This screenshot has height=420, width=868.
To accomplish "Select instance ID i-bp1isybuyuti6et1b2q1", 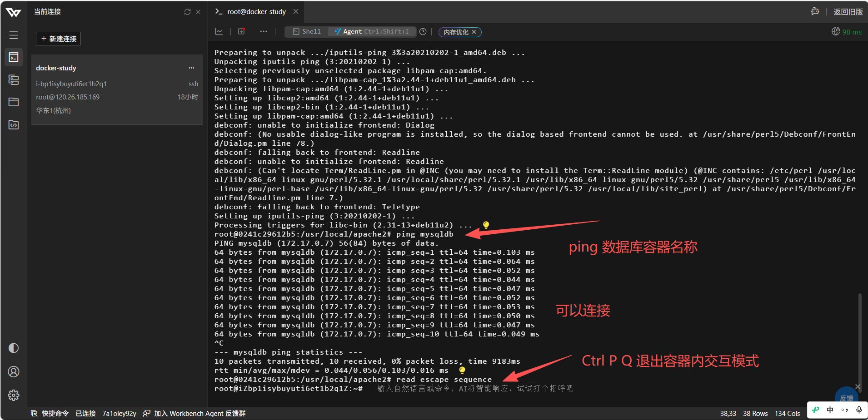I will (x=71, y=84).
